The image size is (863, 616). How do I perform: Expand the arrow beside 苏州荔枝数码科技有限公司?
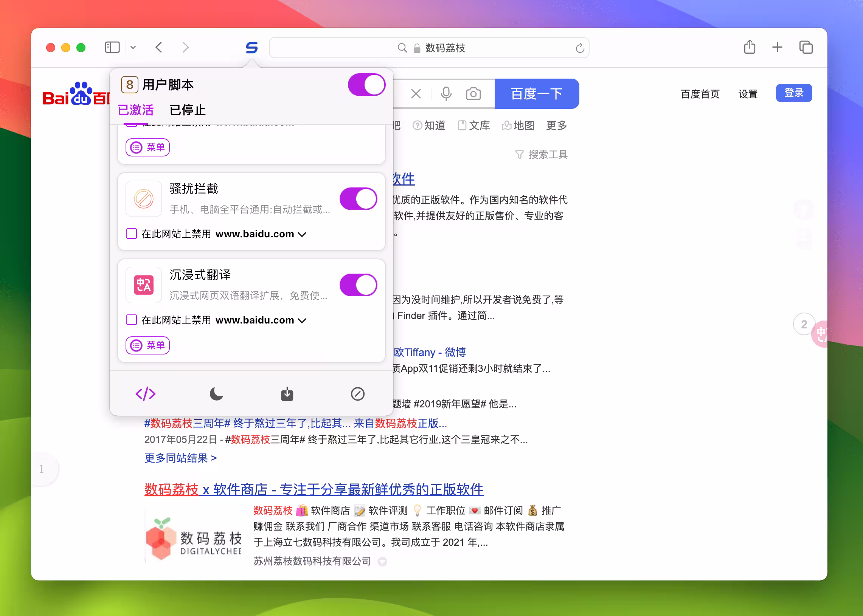pyautogui.click(x=382, y=562)
